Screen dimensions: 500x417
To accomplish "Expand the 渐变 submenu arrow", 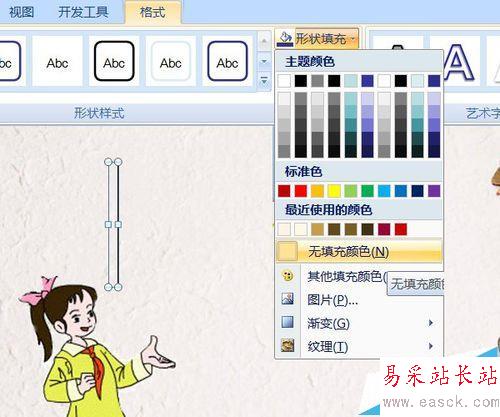I will pyautogui.click(x=431, y=323).
